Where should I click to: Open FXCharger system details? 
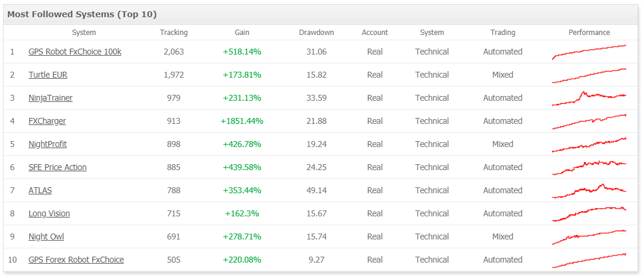(x=47, y=121)
